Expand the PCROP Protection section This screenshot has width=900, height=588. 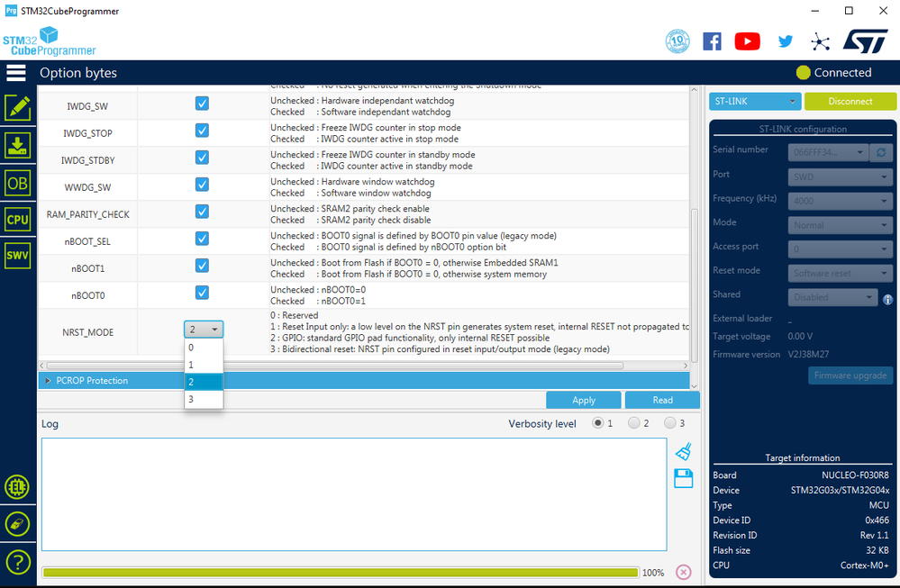coord(49,380)
